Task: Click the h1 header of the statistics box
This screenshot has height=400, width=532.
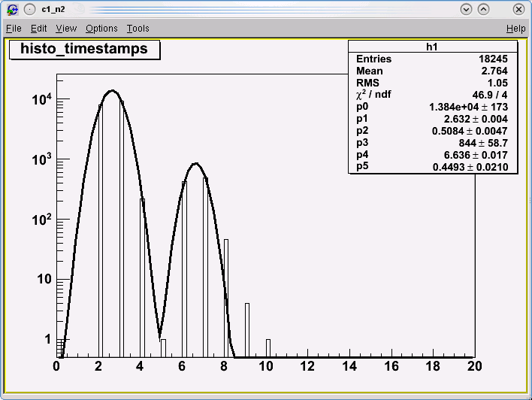Action: coord(432,47)
